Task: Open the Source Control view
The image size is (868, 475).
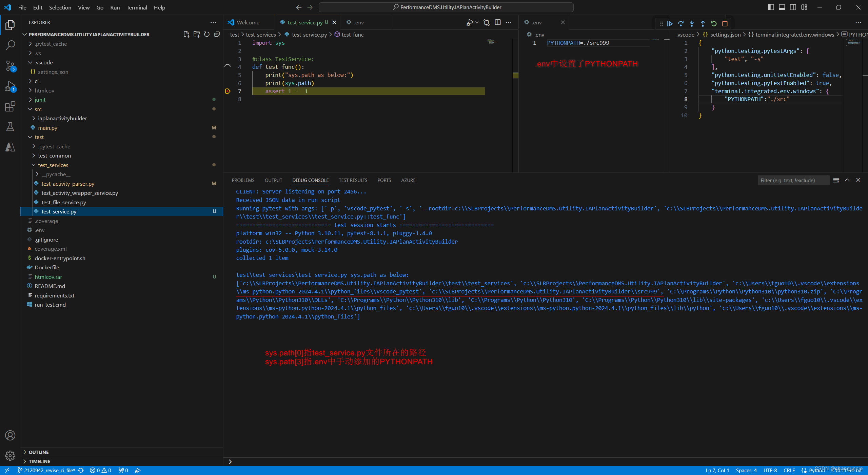Action: click(x=10, y=66)
